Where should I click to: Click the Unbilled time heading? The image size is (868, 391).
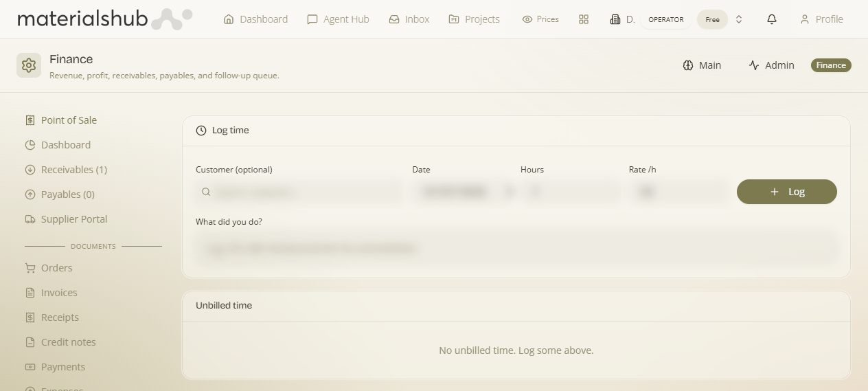point(224,305)
